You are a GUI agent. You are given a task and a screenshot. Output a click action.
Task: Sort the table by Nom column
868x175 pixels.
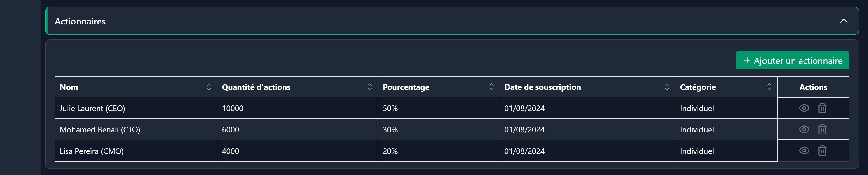[209, 87]
